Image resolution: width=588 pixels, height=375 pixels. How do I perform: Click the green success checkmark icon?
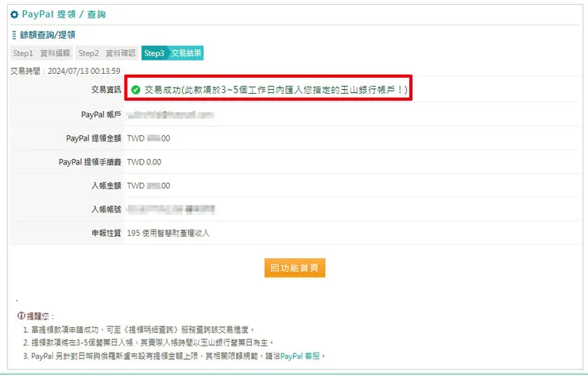pos(136,90)
